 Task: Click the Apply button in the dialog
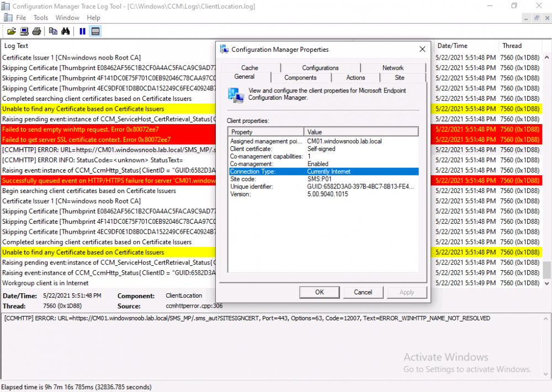(x=407, y=292)
